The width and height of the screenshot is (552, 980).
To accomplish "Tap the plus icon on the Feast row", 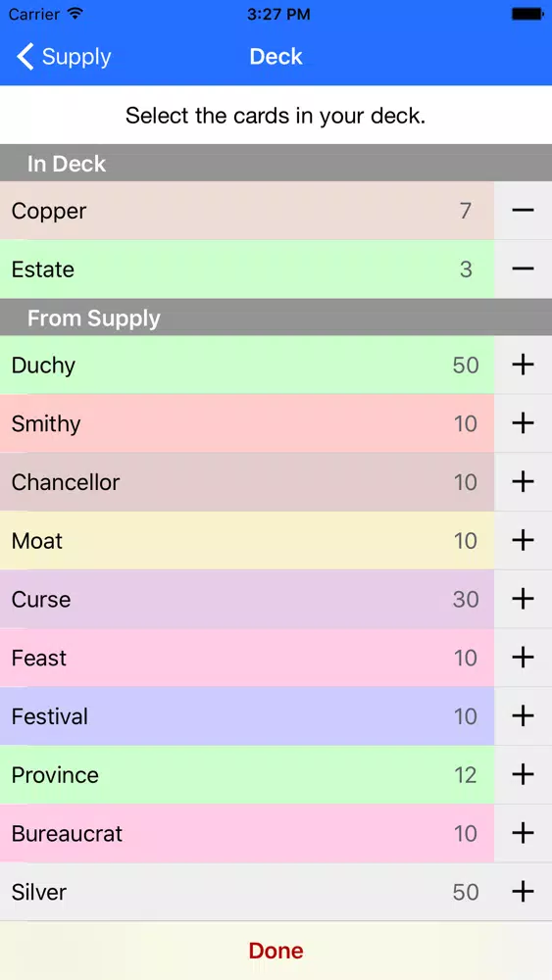I will tap(523, 658).
